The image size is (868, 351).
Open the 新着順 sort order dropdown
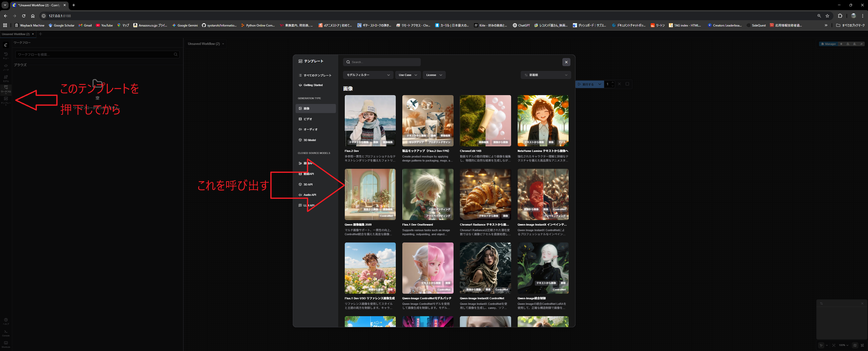pyautogui.click(x=545, y=75)
